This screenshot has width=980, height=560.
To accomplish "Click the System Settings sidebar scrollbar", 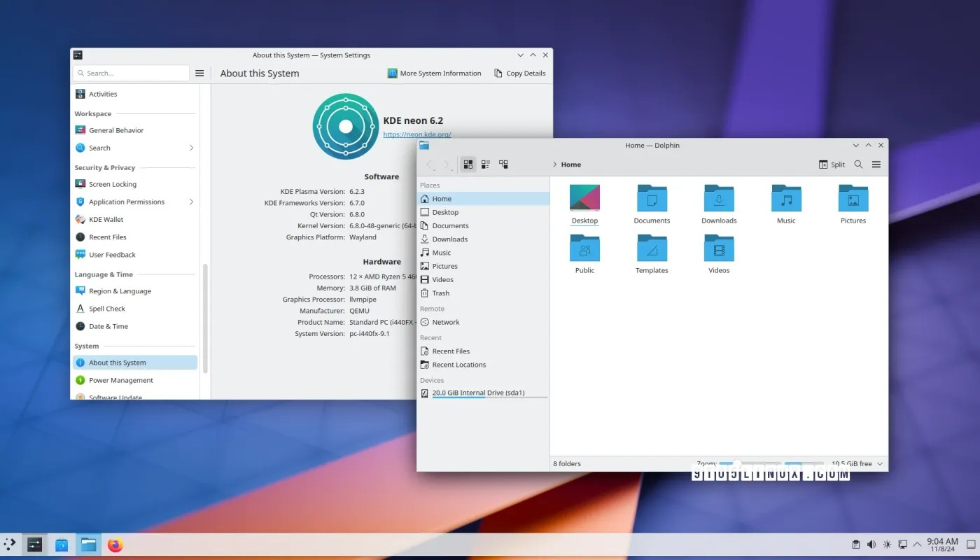I will tap(205, 318).
